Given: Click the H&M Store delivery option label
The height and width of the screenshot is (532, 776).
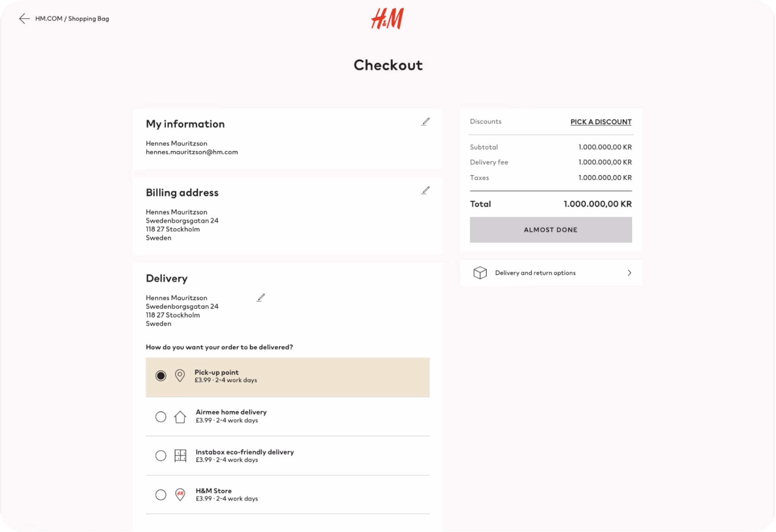Looking at the screenshot, I should [213, 491].
